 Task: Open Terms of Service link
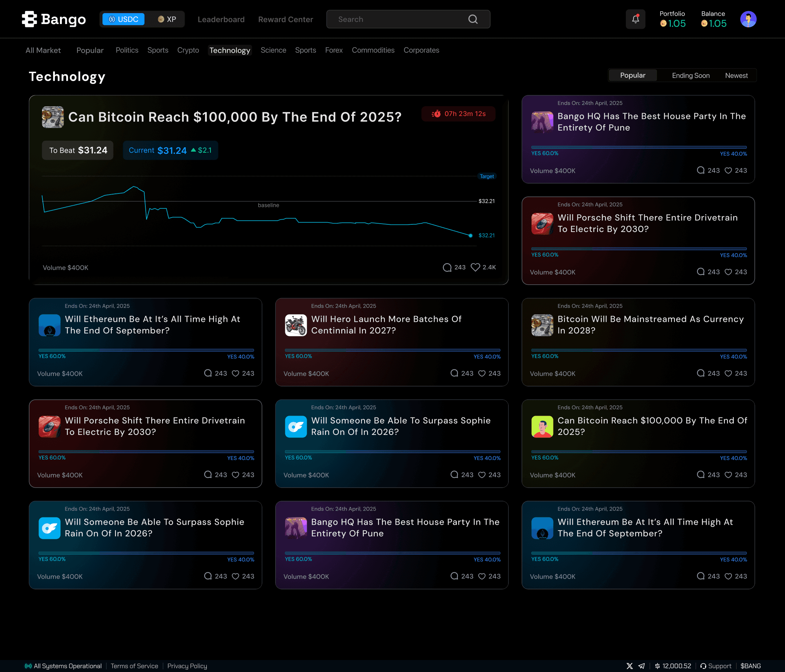(134, 666)
